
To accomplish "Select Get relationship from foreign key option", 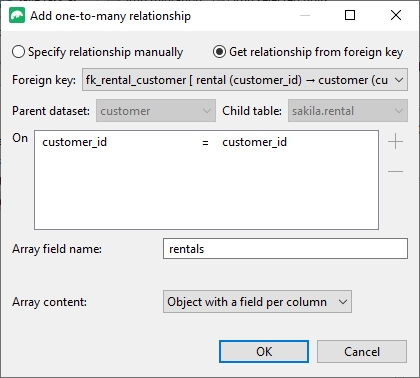I will pyautogui.click(x=308, y=52).
